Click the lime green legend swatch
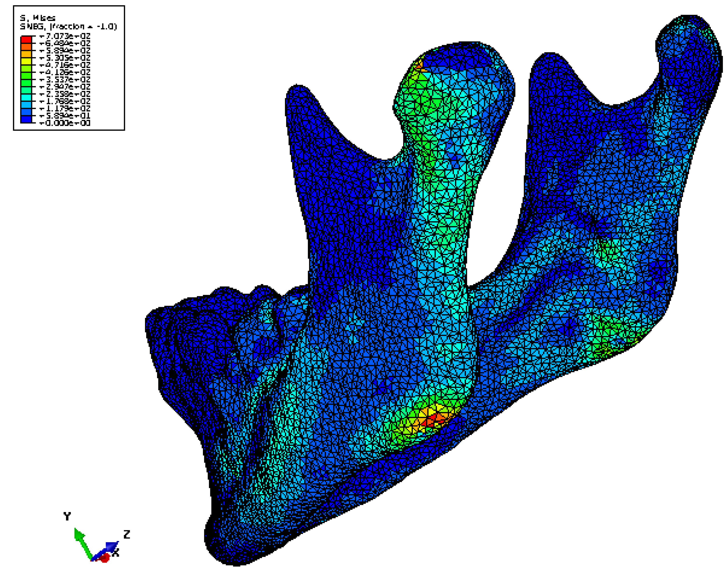Screen dimensions: 728x572 click(x=26, y=69)
